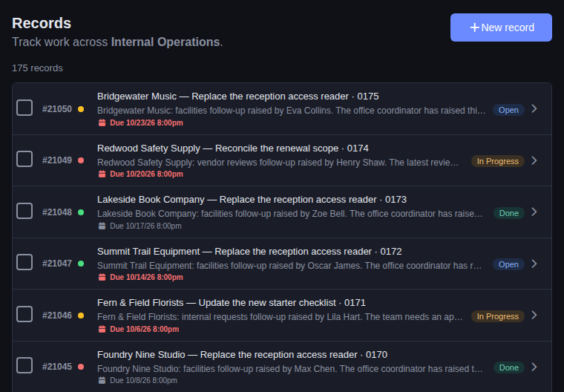Click 'Due 10/14/26 8:00pm' date text
The image size is (564, 392).
pyautogui.click(x=146, y=277)
